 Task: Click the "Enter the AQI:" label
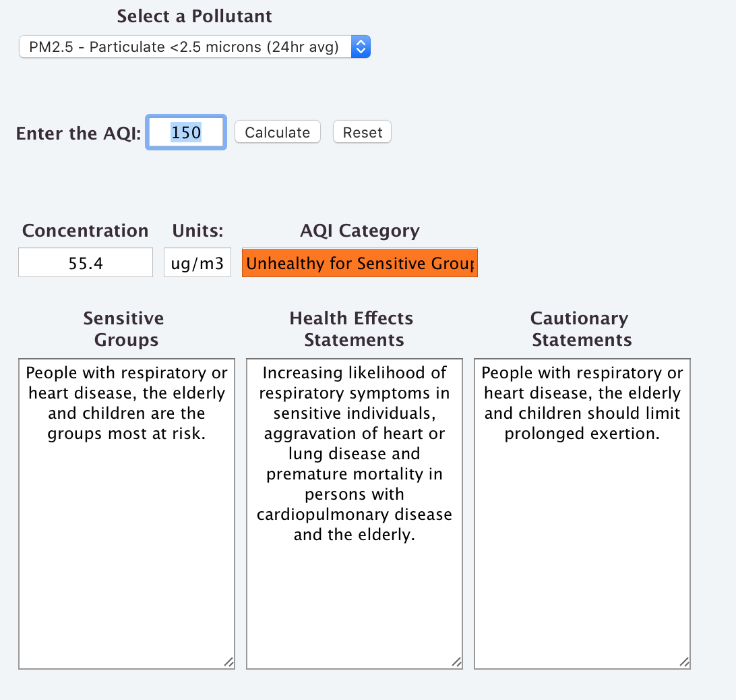[x=79, y=134]
